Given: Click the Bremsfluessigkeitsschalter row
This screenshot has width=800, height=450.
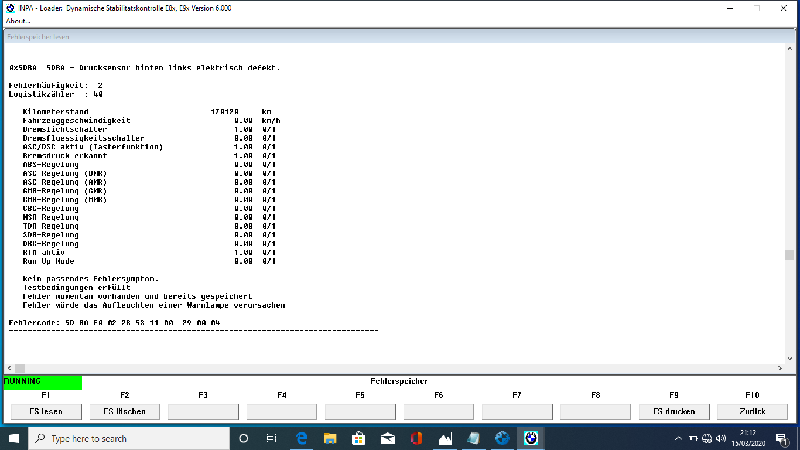Looking at the screenshot, I should tap(149, 138).
